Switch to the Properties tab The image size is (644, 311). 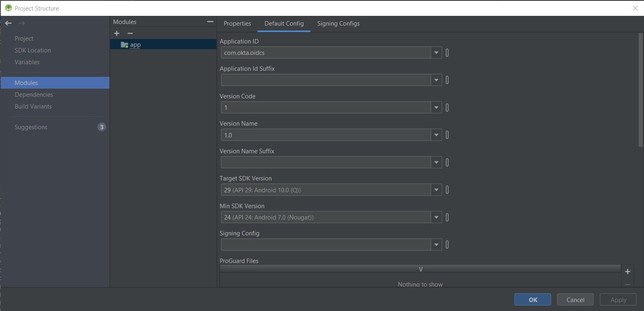click(x=237, y=24)
